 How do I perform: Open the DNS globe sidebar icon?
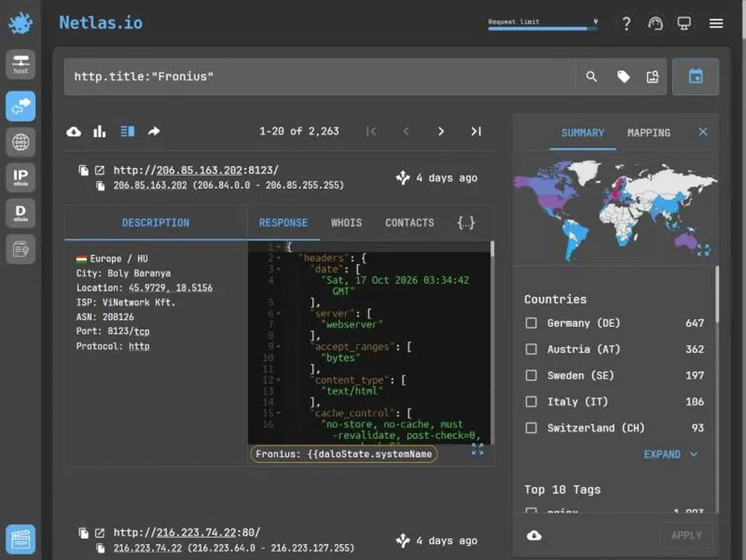tap(20, 142)
